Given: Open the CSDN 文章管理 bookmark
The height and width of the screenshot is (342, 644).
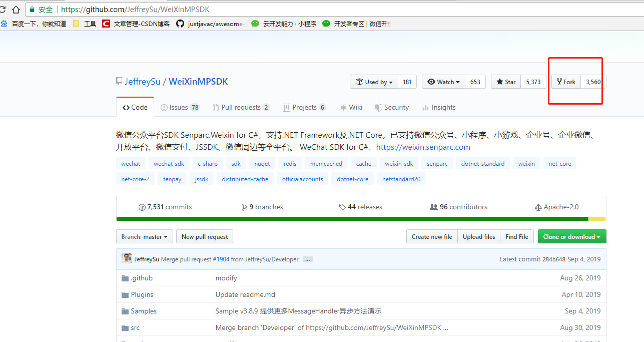Looking at the screenshot, I should (136, 24).
